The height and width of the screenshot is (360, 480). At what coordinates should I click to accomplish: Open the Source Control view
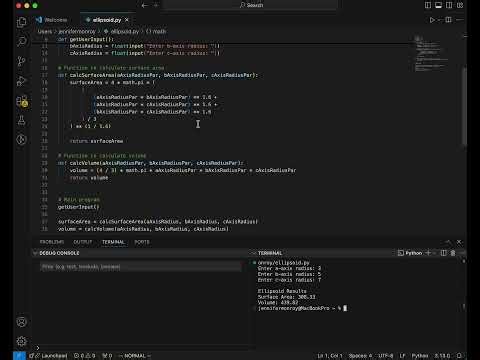(22, 61)
